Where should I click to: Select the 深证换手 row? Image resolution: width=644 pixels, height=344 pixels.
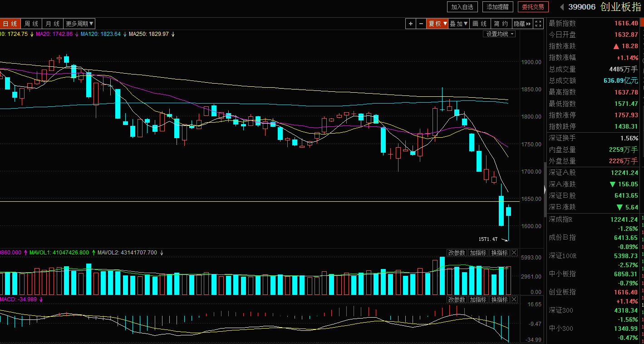point(594,138)
